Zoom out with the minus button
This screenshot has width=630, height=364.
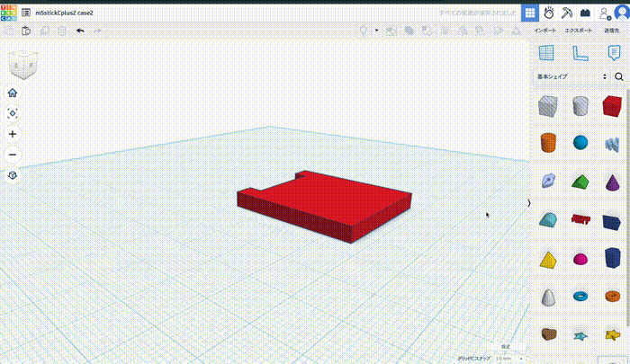[x=13, y=155]
